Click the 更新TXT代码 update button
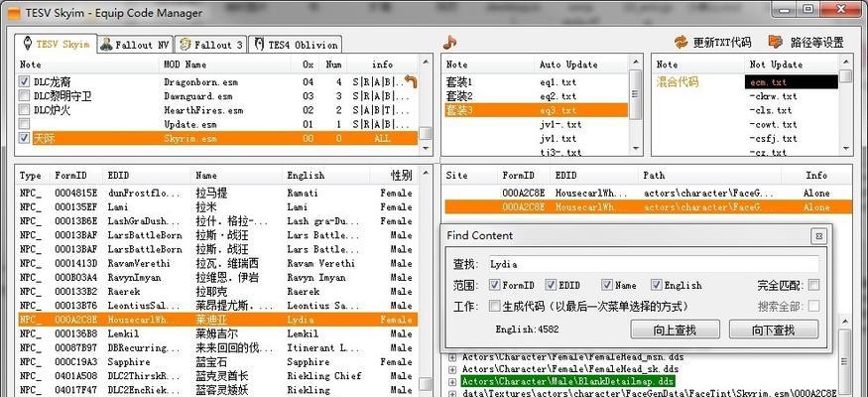Screen dimensions: 868x397 point(713,42)
